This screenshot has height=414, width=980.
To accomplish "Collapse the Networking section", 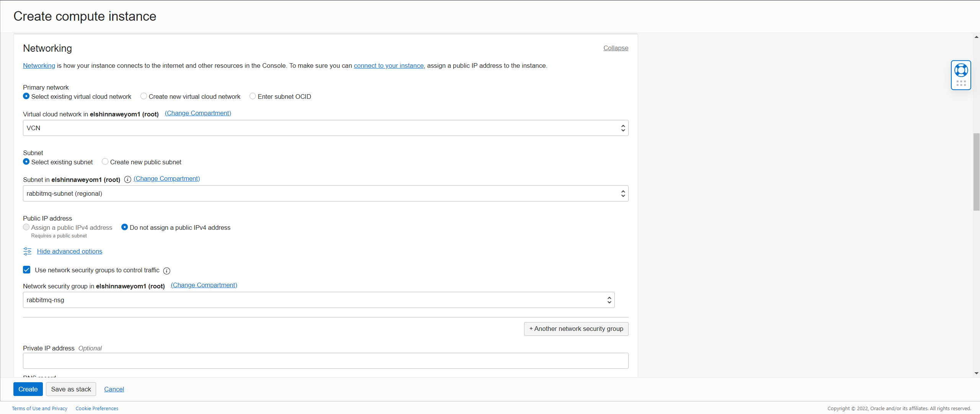I will tap(615, 48).
